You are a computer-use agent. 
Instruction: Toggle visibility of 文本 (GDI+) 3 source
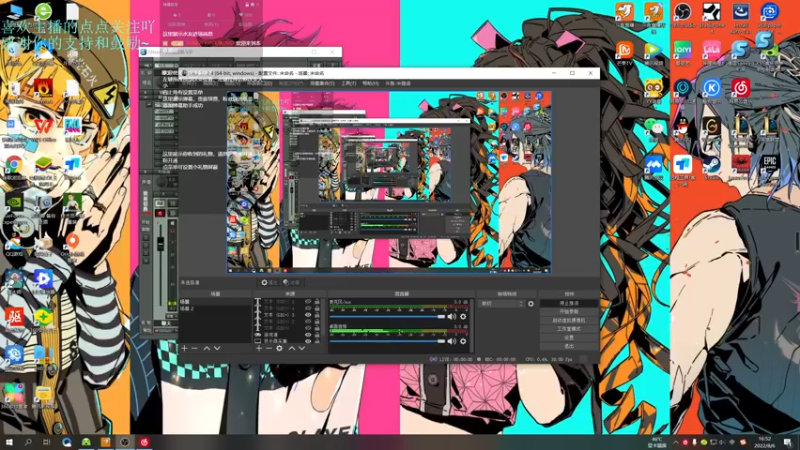308,315
